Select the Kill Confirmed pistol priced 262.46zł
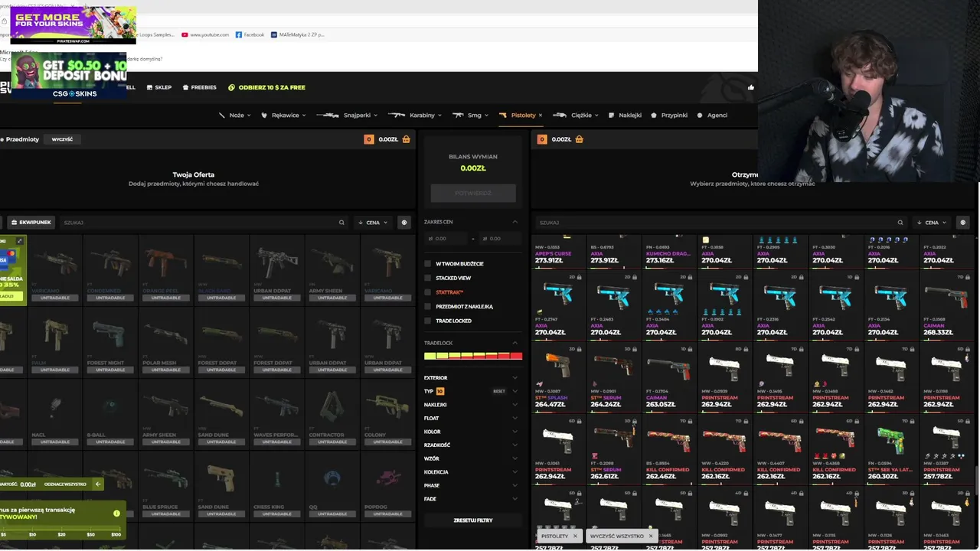980x551 pixels. click(x=669, y=448)
